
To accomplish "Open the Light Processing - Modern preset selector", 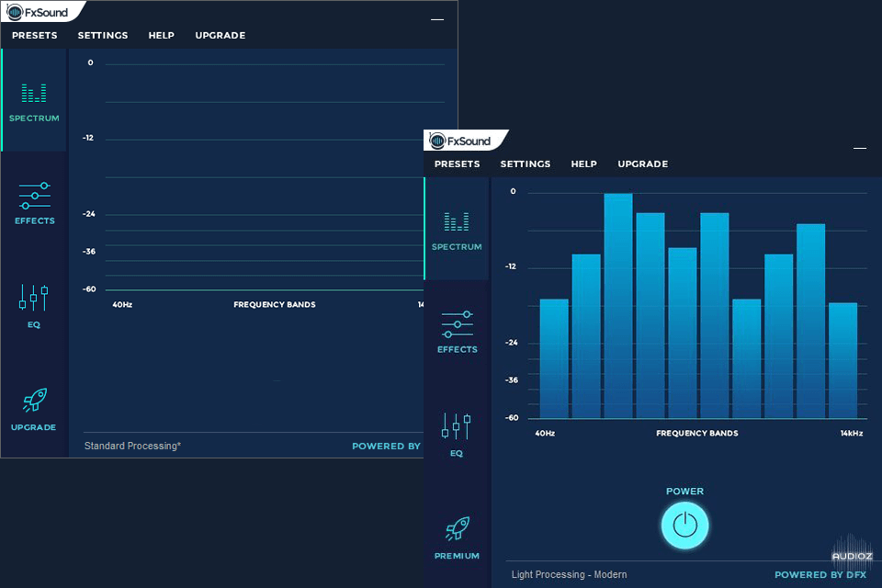I will pos(569,574).
